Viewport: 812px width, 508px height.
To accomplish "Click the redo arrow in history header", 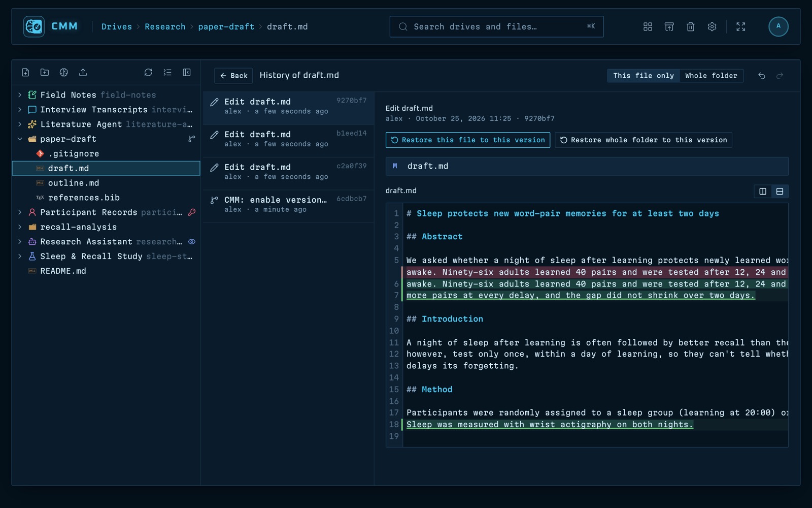I will tap(780, 76).
